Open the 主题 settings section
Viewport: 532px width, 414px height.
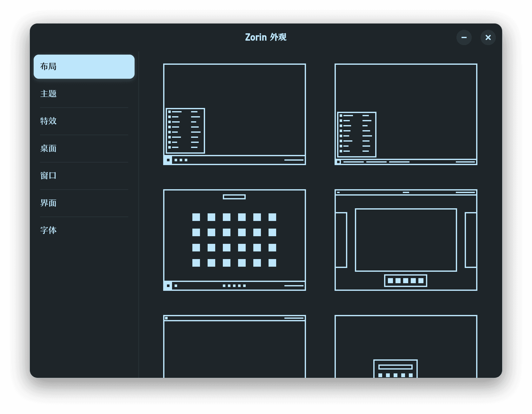tap(84, 94)
